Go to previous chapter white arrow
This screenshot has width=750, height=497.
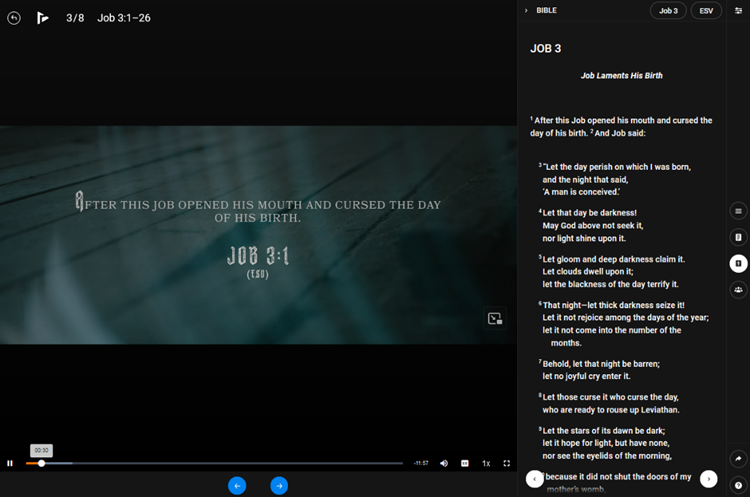[535, 479]
